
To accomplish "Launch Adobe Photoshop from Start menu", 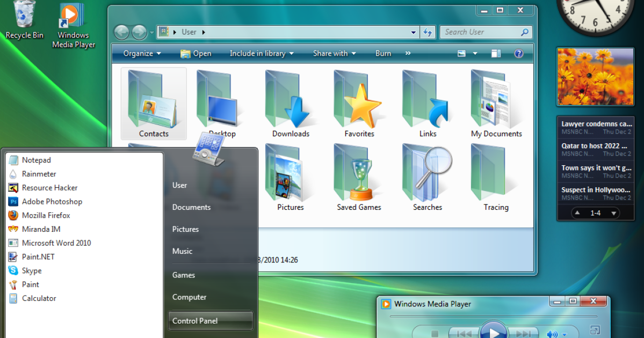I will pos(52,201).
